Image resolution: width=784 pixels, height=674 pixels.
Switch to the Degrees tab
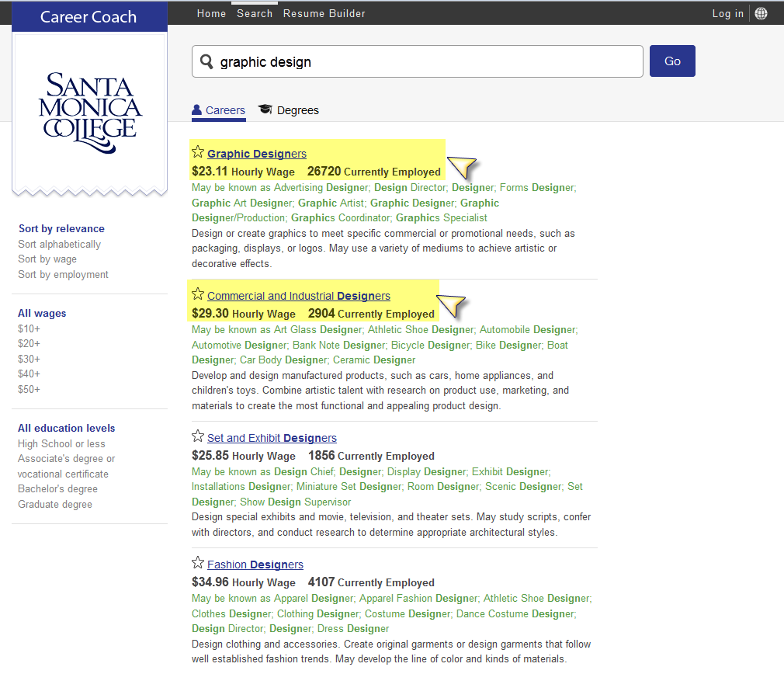tap(297, 109)
